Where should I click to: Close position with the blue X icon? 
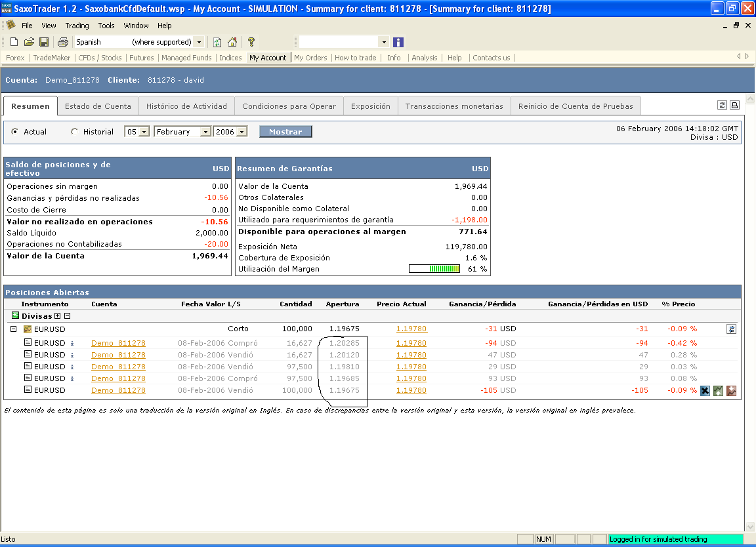click(x=705, y=391)
